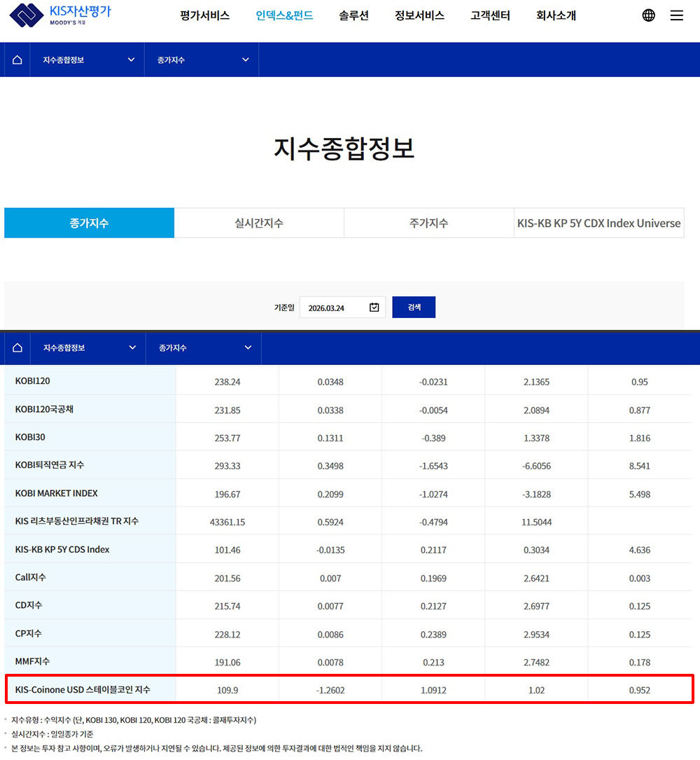Click value -1.0274 in KOBI MARKET INDEX row

coord(433,495)
